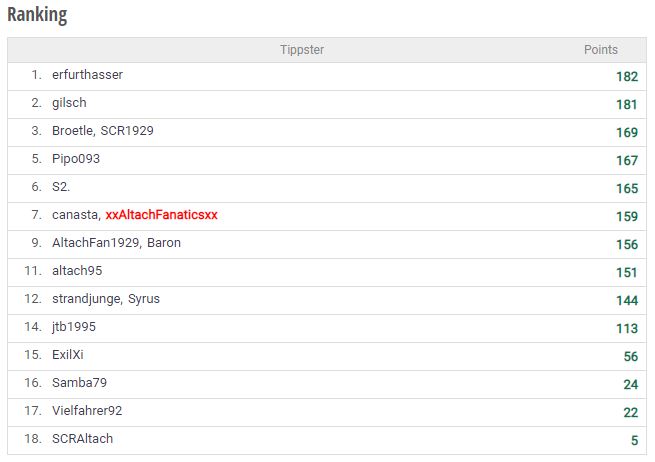Open jtb1995's tipster profile
Viewport: 655px width, 462px height.
(x=74, y=327)
